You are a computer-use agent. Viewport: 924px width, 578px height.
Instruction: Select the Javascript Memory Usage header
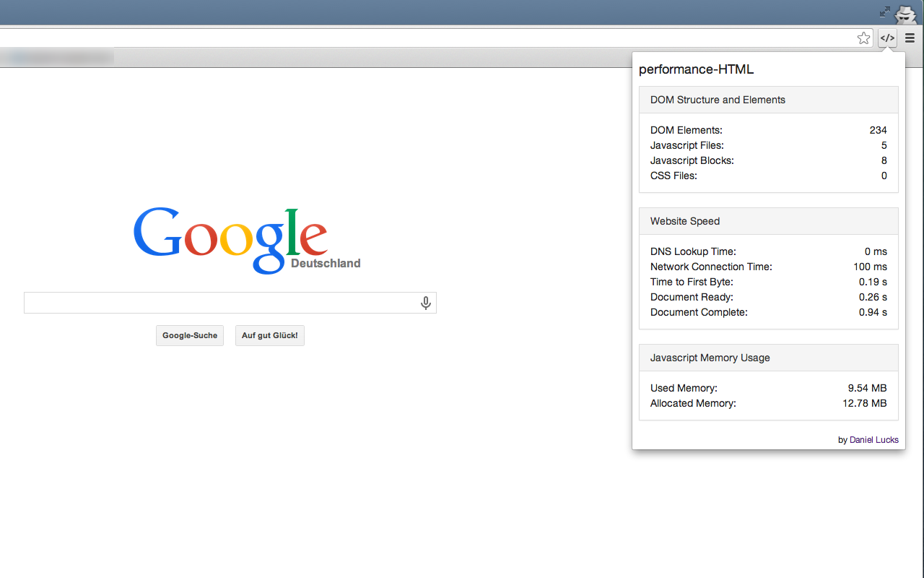(769, 358)
